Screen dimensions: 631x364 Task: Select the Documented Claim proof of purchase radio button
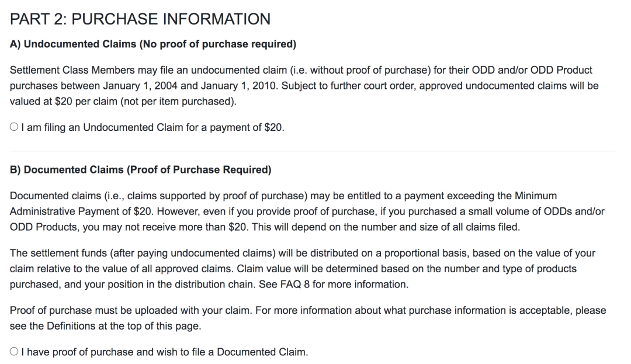(x=14, y=352)
